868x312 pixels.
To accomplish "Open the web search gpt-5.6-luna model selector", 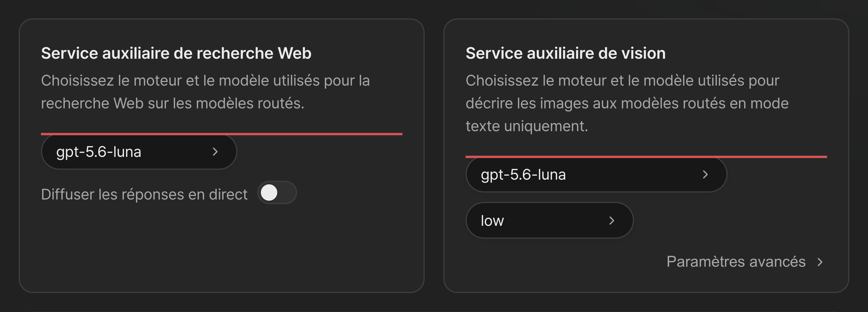I will (139, 152).
